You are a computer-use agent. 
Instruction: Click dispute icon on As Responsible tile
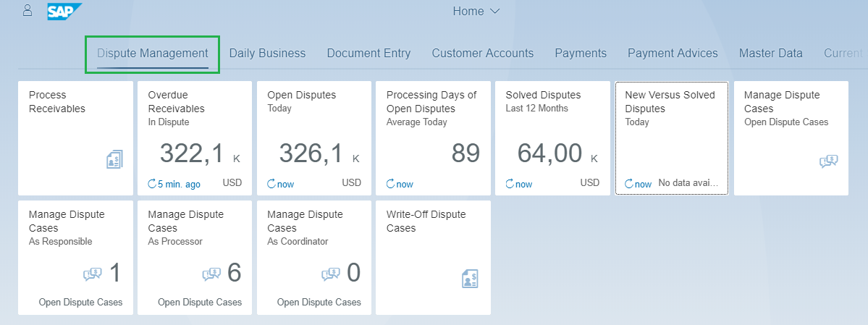coord(93,274)
